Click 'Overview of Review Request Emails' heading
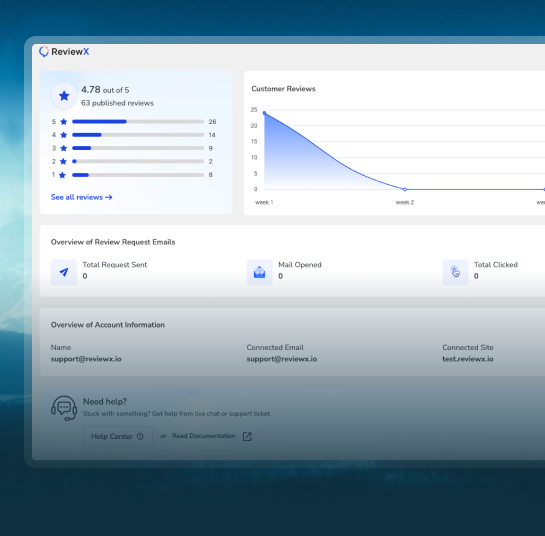Image resolution: width=545 pixels, height=536 pixels. [x=113, y=242]
